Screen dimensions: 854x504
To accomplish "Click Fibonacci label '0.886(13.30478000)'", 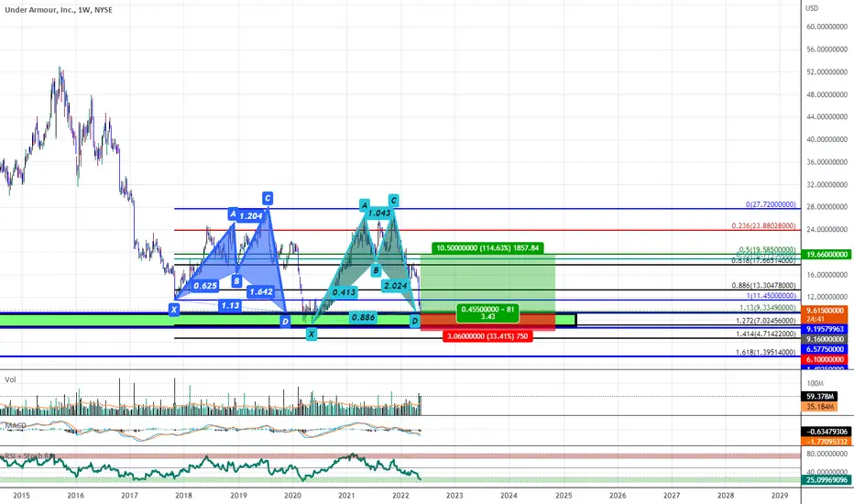I will (763, 286).
